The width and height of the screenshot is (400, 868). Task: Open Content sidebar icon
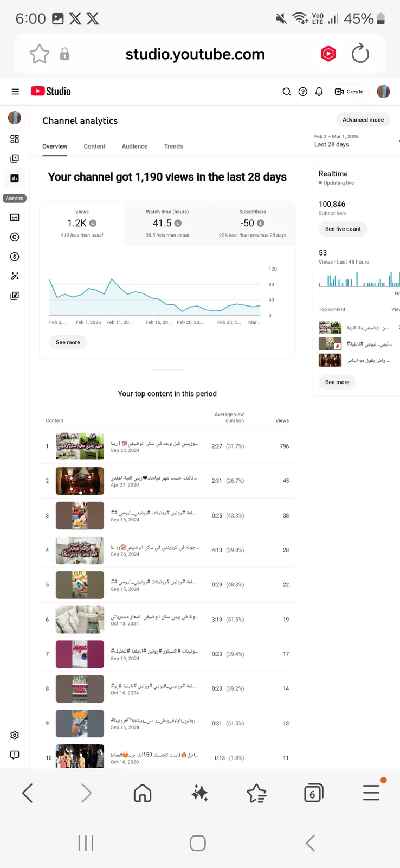point(15,158)
